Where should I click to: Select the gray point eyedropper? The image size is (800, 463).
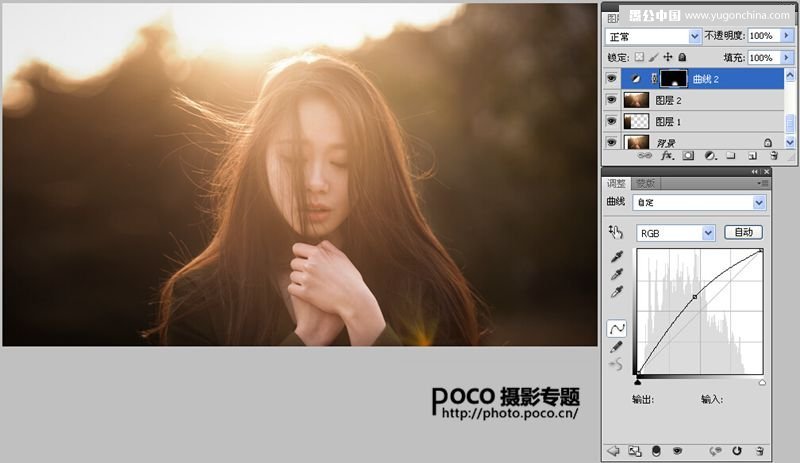(x=617, y=274)
